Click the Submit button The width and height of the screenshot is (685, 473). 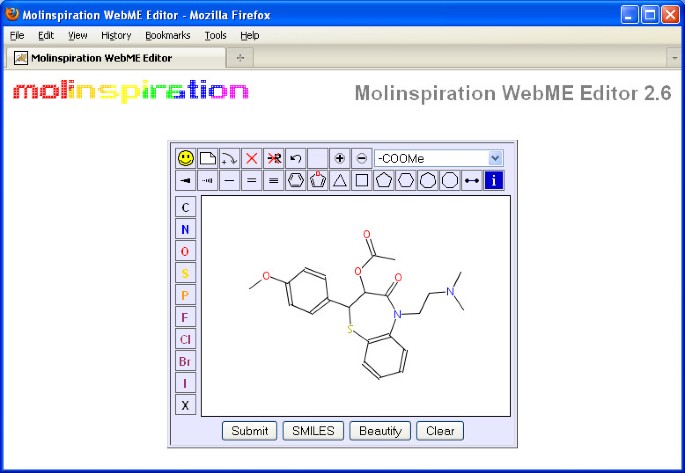[x=249, y=431]
